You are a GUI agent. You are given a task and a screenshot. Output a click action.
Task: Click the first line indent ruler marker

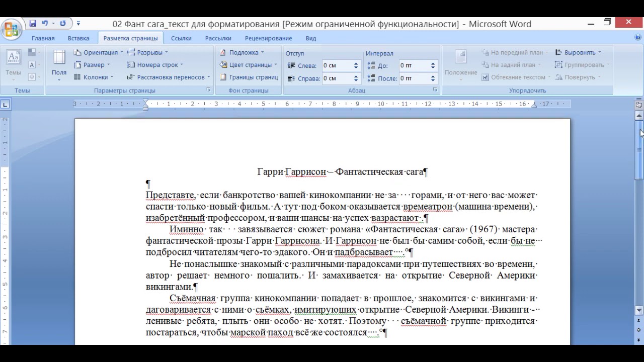[x=146, y=102]
